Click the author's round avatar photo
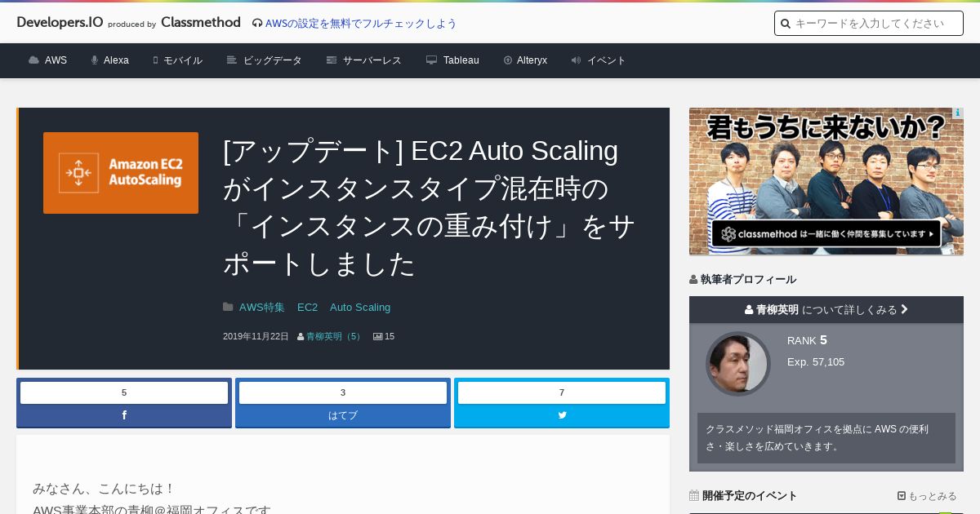Screen dimensions: 980x514 738,364
